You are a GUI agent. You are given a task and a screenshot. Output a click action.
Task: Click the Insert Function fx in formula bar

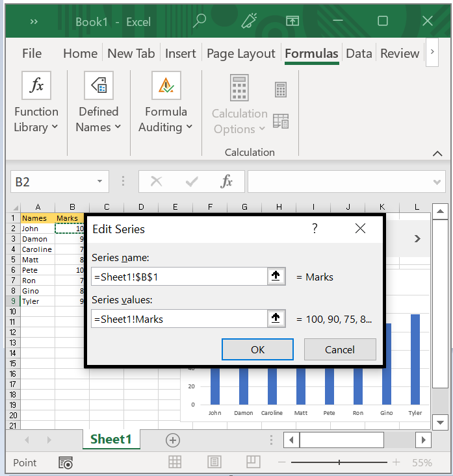click(x=226, y=182)
